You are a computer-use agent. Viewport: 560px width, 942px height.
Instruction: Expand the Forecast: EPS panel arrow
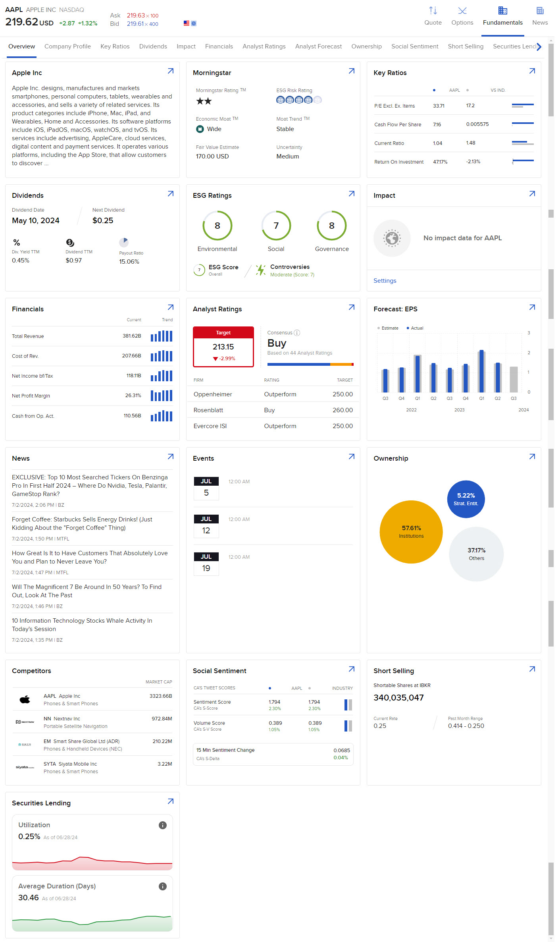(532, 307)
